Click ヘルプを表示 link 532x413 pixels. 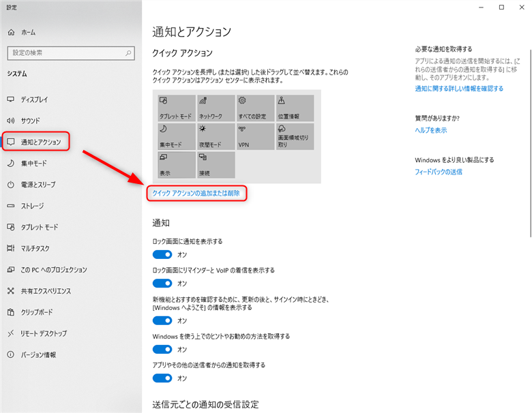(431, 130)
